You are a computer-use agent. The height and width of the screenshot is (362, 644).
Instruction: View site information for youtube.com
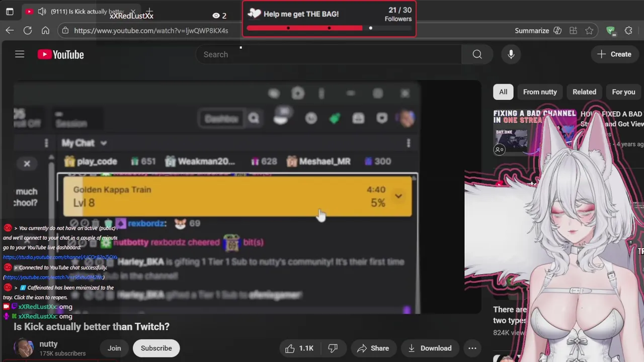click(65, 31)
